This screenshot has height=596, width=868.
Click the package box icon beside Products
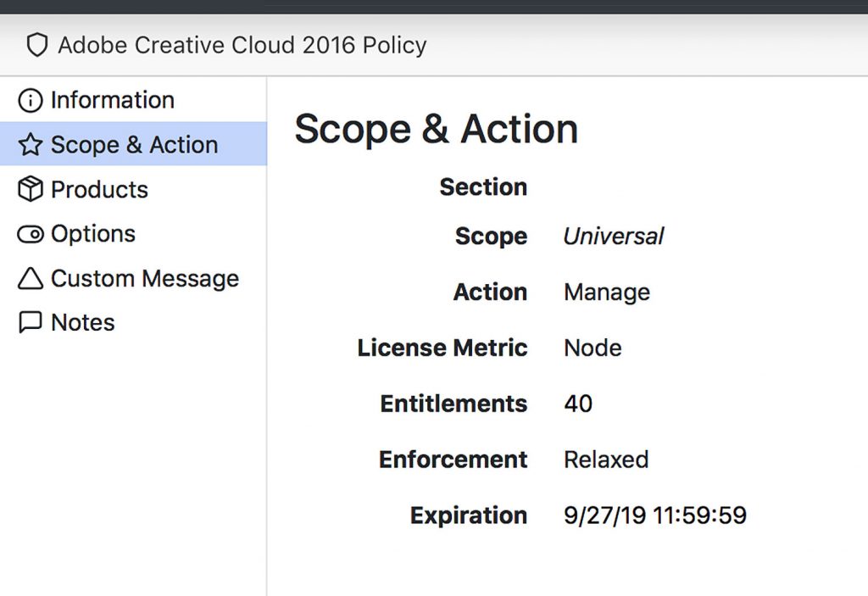click(30, 189)
